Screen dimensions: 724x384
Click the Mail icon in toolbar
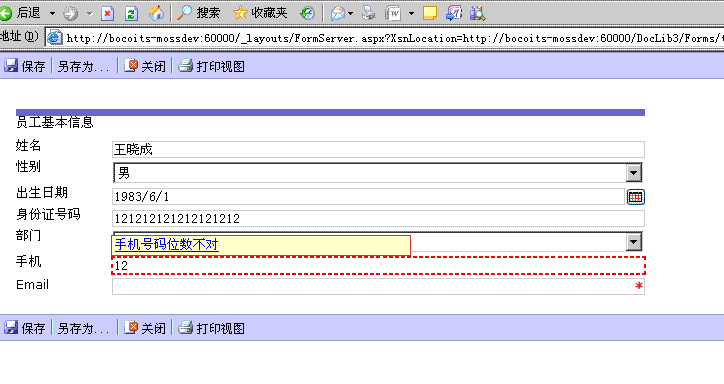tap(338, 13)
